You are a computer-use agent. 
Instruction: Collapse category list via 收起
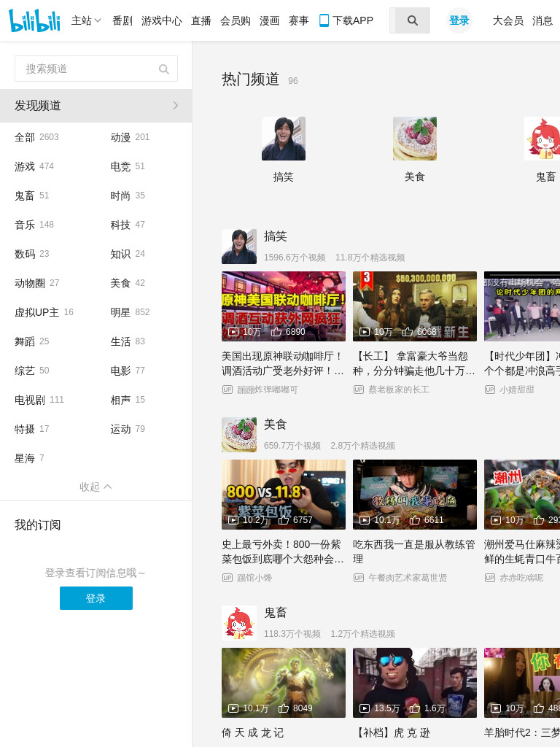96,487
